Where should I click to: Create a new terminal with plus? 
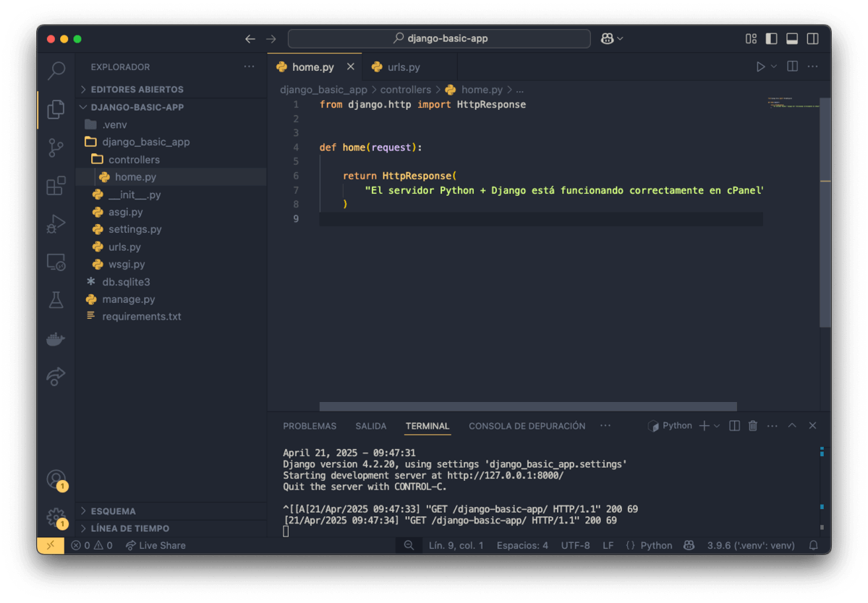(x=704, y=426)
